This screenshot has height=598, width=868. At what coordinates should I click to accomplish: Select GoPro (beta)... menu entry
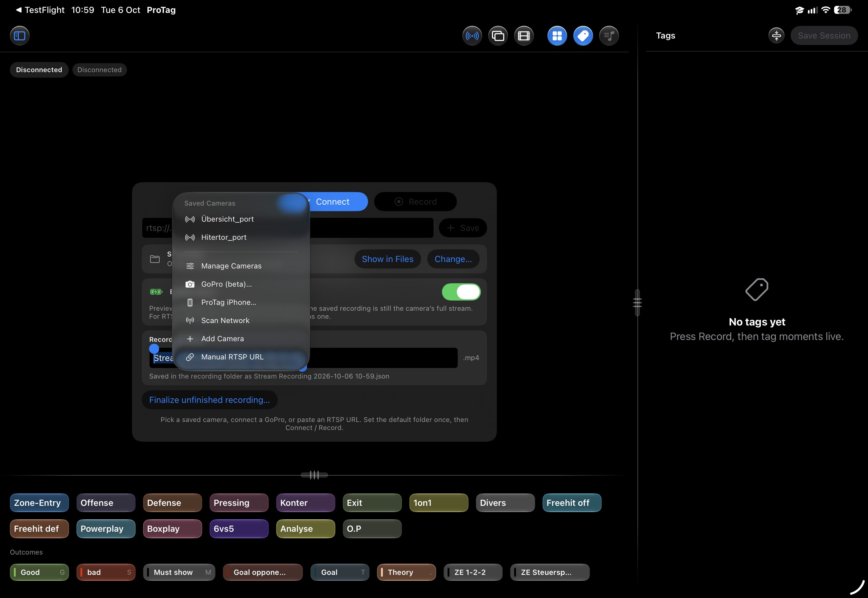point(241,284)
